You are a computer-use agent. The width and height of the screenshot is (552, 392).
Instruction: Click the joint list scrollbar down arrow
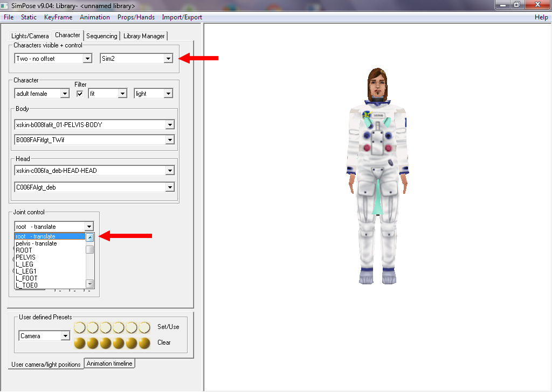[x=90, y=284]
